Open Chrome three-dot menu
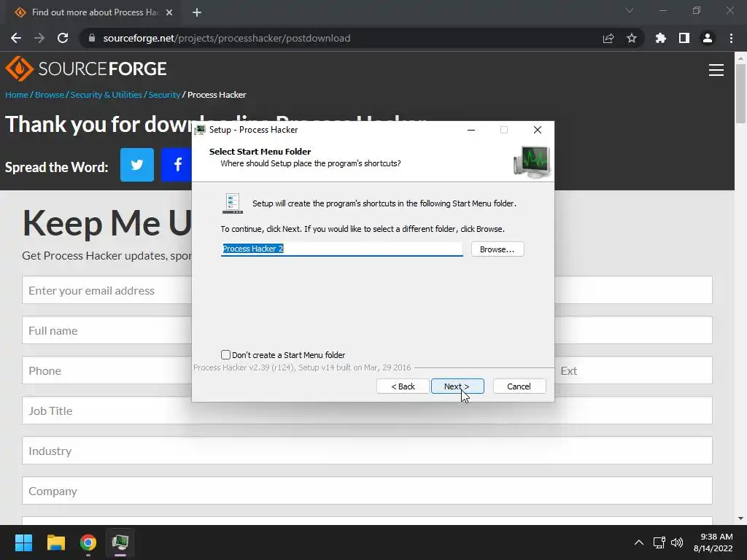 [731, 38]
